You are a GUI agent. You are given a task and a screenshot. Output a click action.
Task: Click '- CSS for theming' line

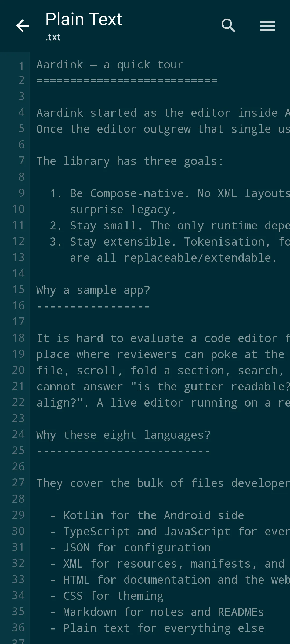(107, 596)
